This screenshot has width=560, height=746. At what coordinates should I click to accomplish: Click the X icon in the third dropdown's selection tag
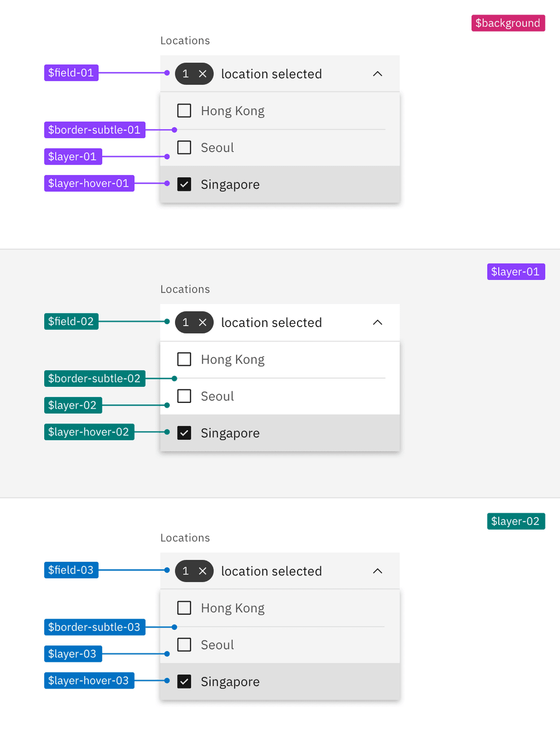(x=203, y=571)
